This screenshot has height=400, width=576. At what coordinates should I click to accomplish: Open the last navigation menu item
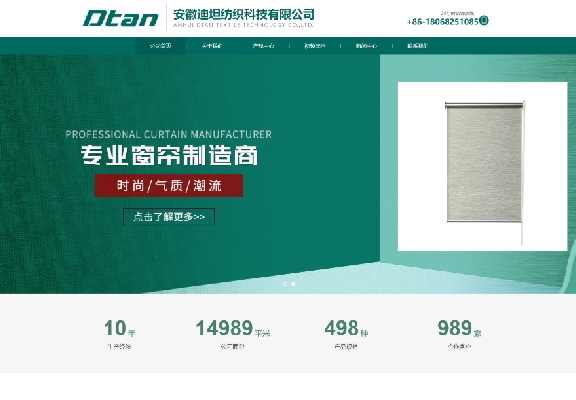pos(418,46)
